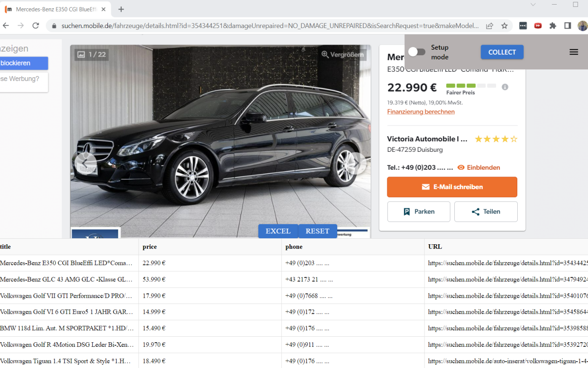This screenshot has height=368, width=588.
Task: Click the price rating info icon
Action: (505, 87)
